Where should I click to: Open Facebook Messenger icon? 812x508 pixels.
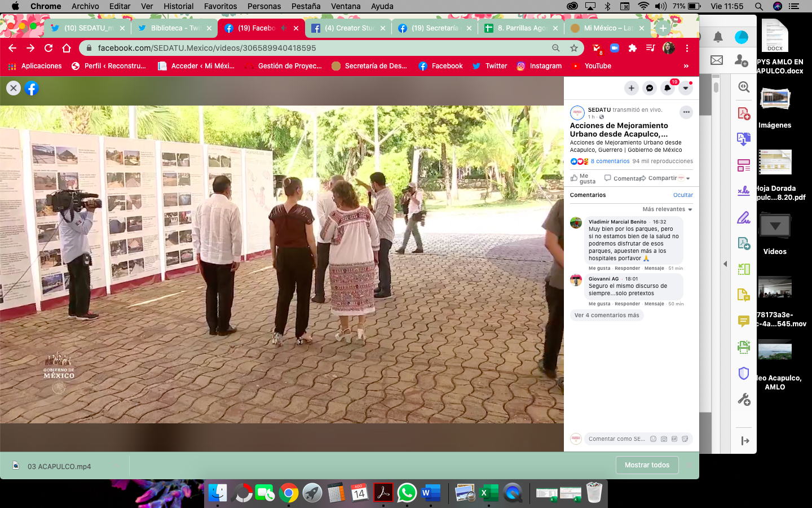coord(650,88)
